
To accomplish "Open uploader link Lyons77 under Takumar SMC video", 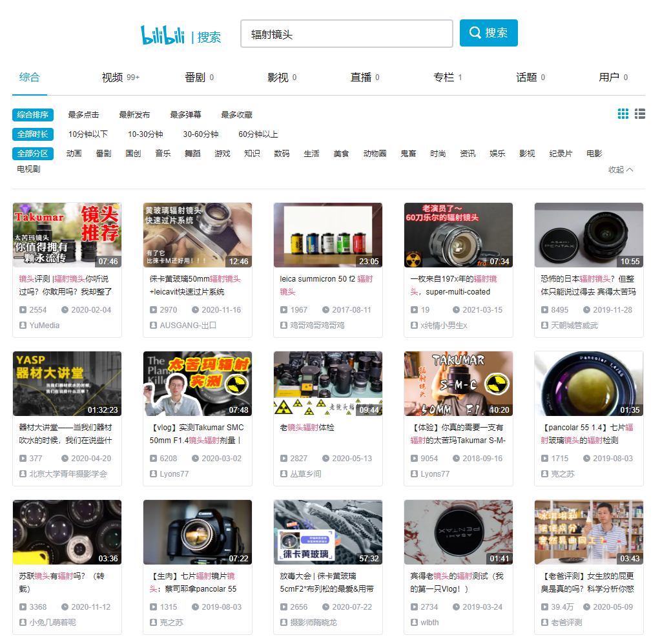I will 174,474.
